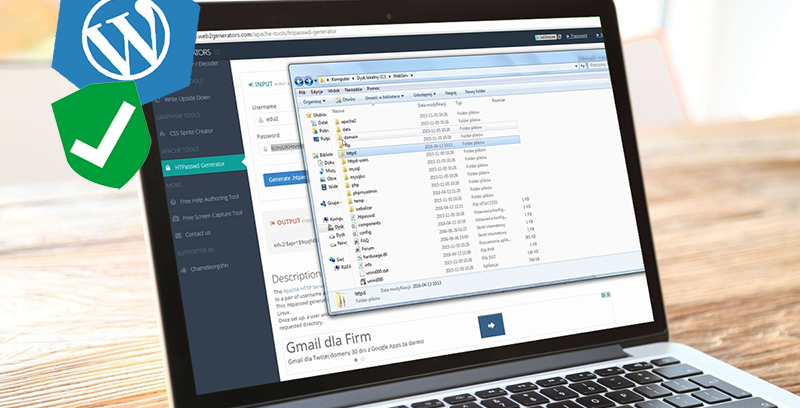Screen dimensions: 800x408
Task: Click Dysk lokalny (C:) in breadcrumb
Action: [371, 78]
